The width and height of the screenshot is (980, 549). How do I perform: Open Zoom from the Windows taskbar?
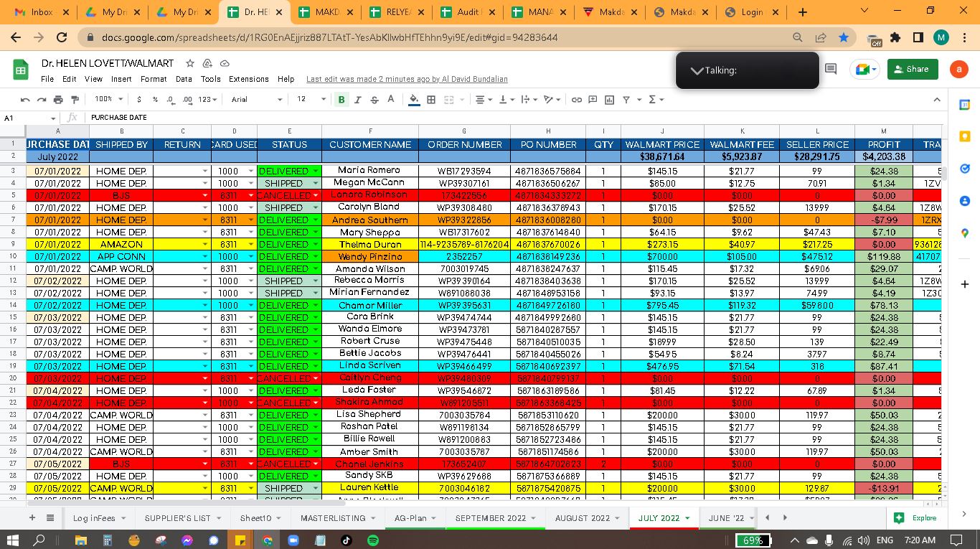pos(293,540)
